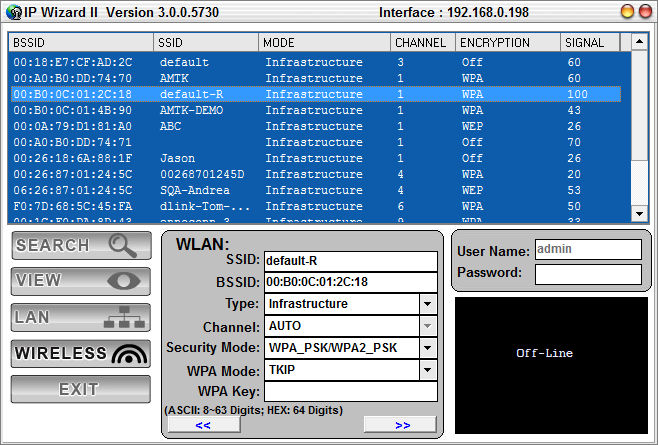Viewport: 658px width, 445px height.
Task: Expand the Security Mode dropdown
Action: [428, 348]
